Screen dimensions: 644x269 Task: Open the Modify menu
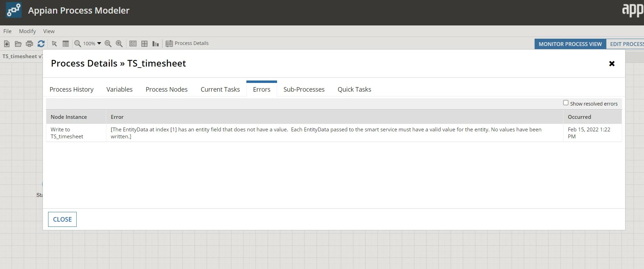click(x=28, y=31)
